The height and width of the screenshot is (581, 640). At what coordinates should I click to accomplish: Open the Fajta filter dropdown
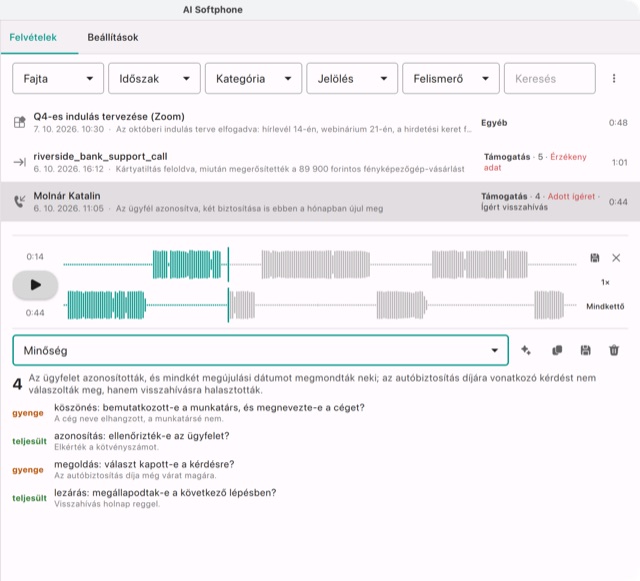coord(58,78)
